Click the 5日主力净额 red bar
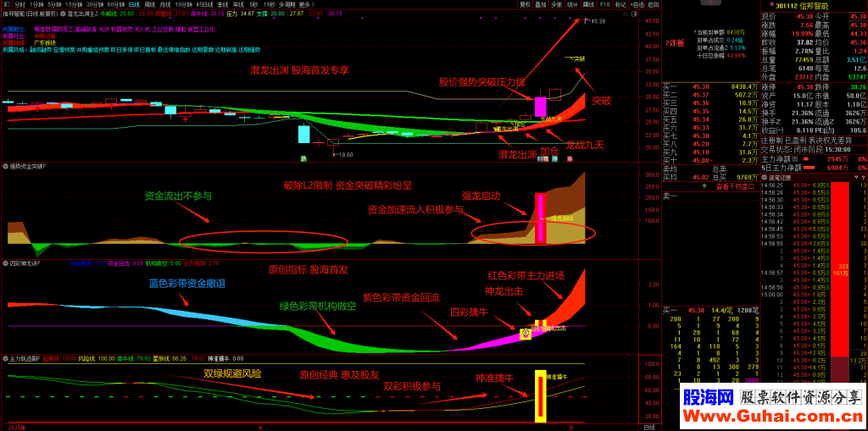The width and height of the screenshot is (868, 431). click(807, 167)
